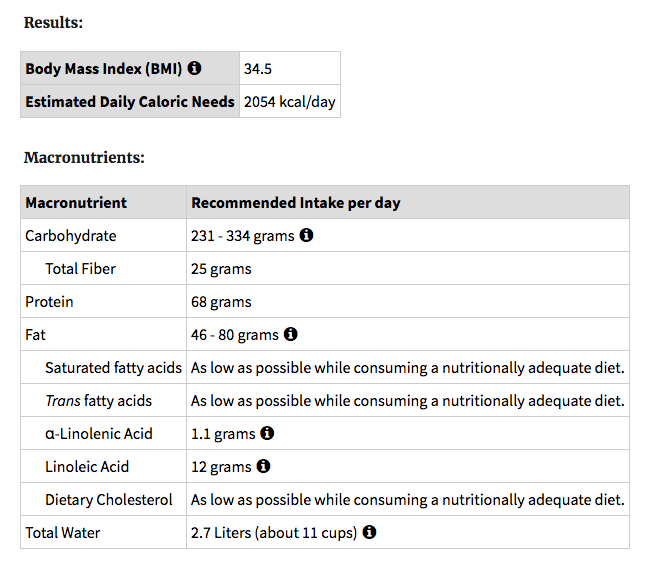Viewport: 653px width, 573px height.
Task: Click the 68 grams protein value
Action: [x=221, y=302]
